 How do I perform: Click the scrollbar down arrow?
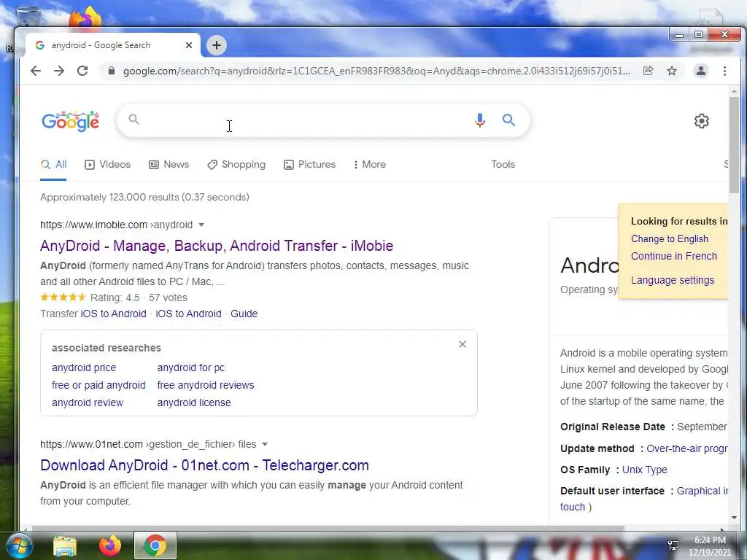tap(734, 518)
